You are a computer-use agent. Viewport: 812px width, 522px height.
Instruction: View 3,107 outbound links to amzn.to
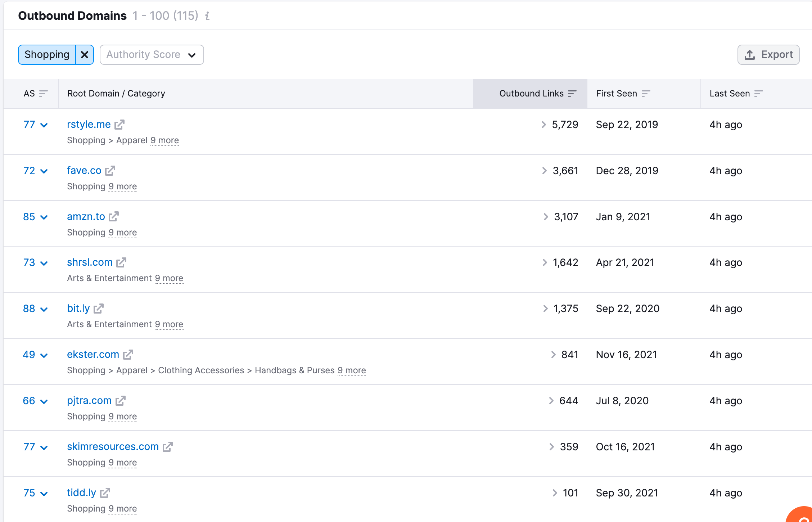(x=561, y=217)
